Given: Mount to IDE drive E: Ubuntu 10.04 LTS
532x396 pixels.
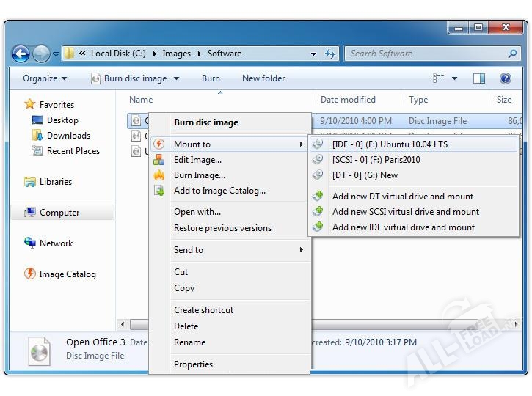Looking at the screenshot, I should [x=390, y=144].
